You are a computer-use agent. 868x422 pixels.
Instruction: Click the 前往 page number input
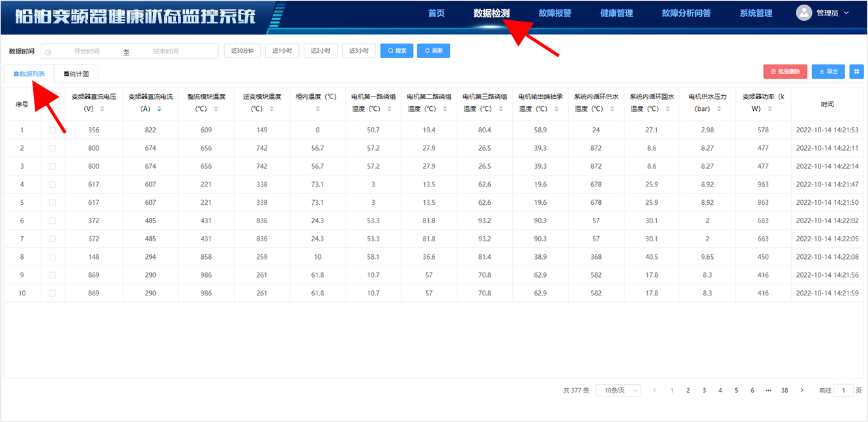[x=843, y=390]
